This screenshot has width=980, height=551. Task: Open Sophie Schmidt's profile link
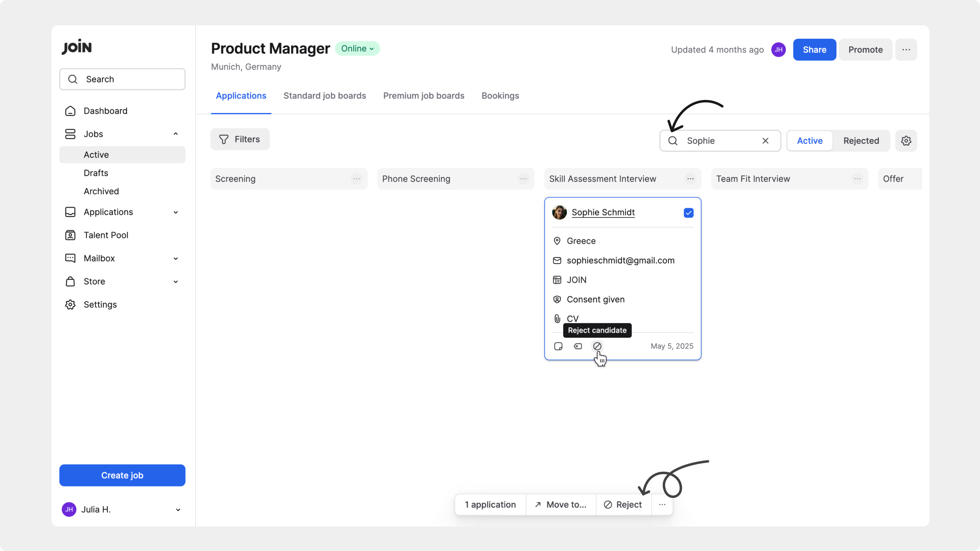603,212
